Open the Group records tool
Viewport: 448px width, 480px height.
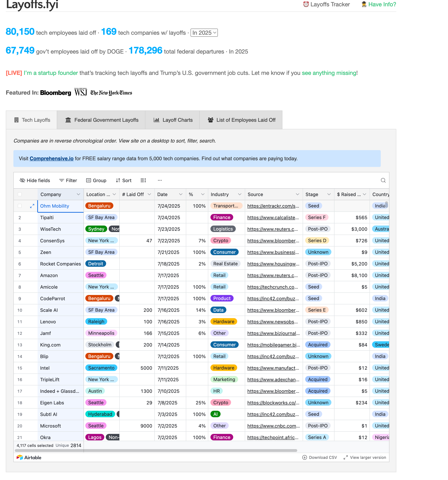pos(96,180)
